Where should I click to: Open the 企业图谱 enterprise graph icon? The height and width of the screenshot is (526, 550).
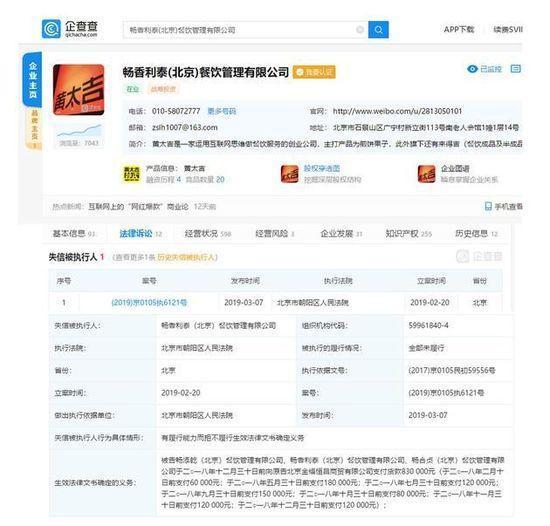coord(427,174)
